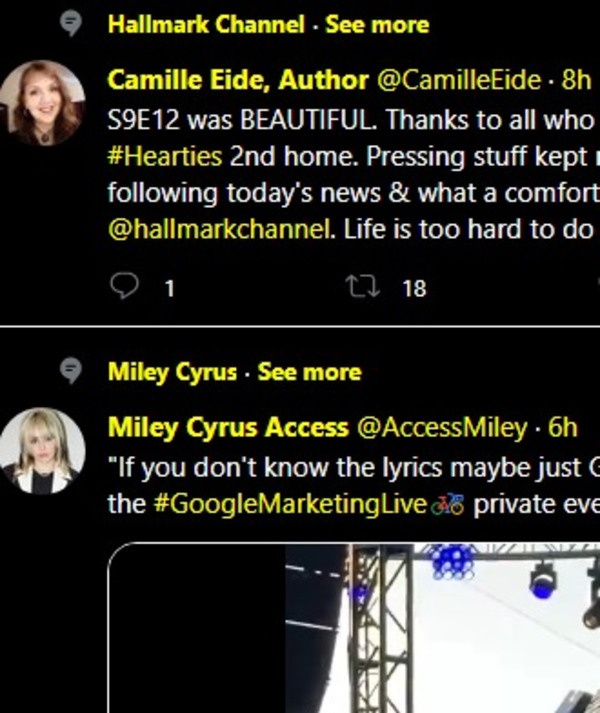Click the @CamilleEide handle
Viewport: 600px width, 713px height.
(x=446, y=79)
